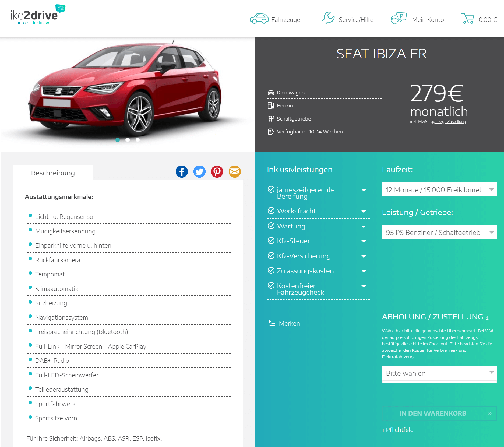Open the Fahrzeuge menu
The height and width of the screenshot is (447, 504).
286,20
